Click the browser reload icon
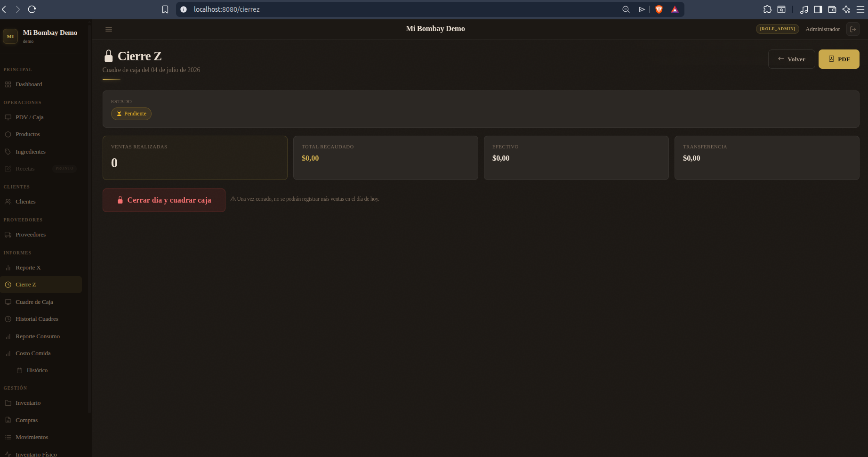Image resolution: width=868 pixels, height=457 pixels. pos(32,9)
